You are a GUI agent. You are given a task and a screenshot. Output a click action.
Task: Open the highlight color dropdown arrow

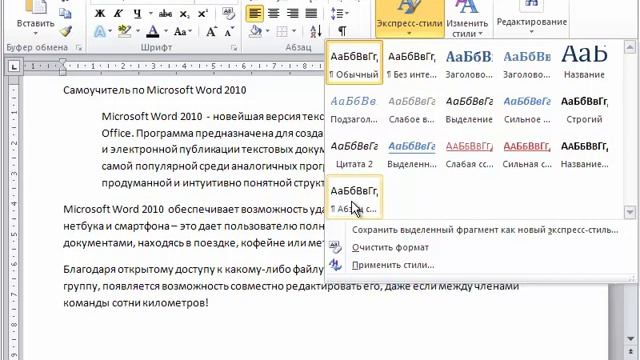pyautogui.click(x=138, y=31)
